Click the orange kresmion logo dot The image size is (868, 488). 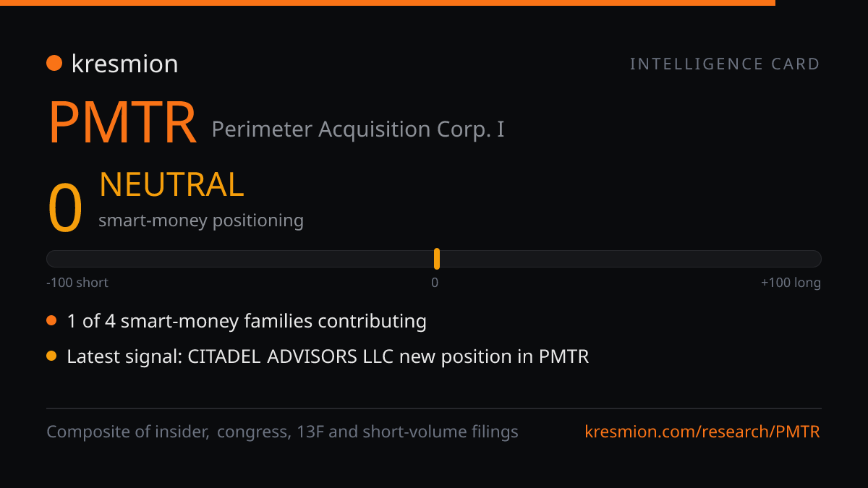pyautogui.click(x=54, y=64)
